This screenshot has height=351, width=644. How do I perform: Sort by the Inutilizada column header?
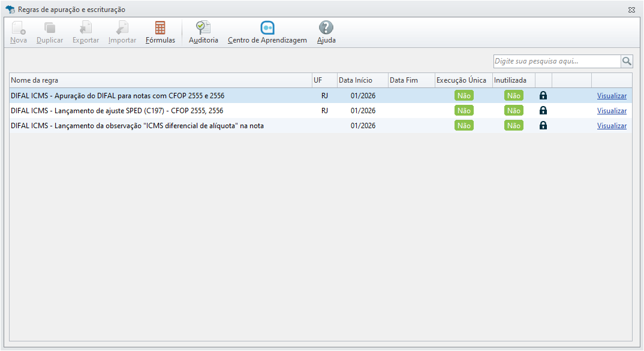pyautogui.click(x=513, y=80)
